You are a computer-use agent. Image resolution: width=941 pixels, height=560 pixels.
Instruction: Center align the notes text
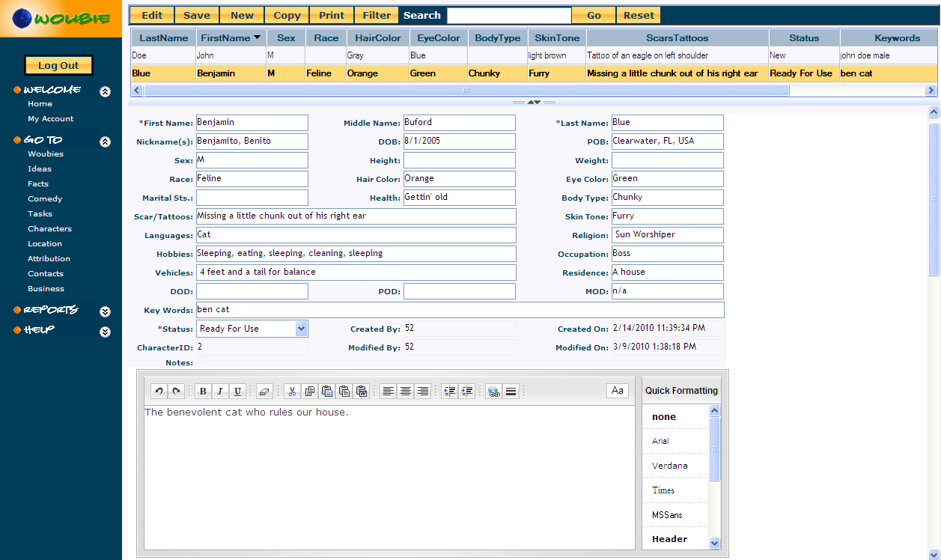pyautogui.click(x=405, y=391)
